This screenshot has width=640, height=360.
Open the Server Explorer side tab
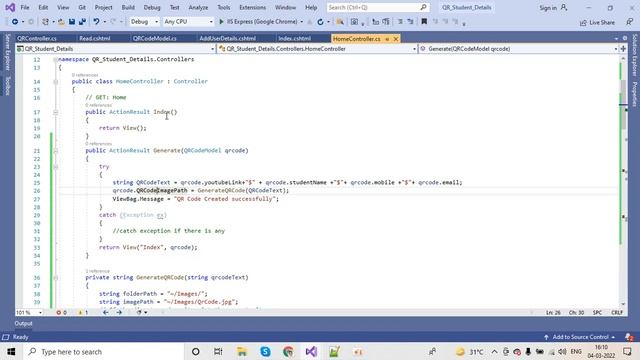7,52
